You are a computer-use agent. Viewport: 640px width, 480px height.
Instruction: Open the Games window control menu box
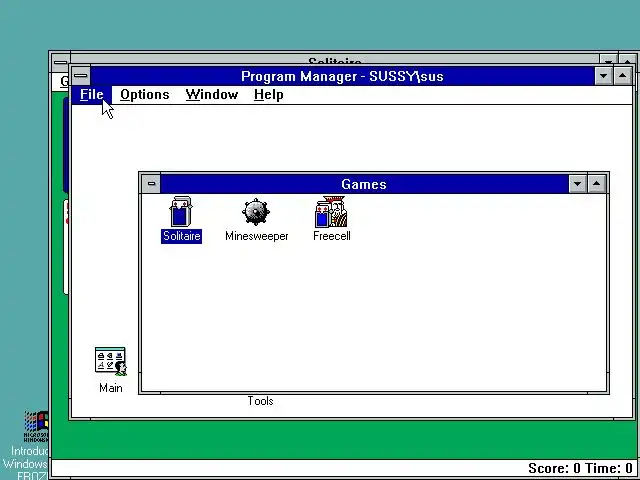coord(151,184)
